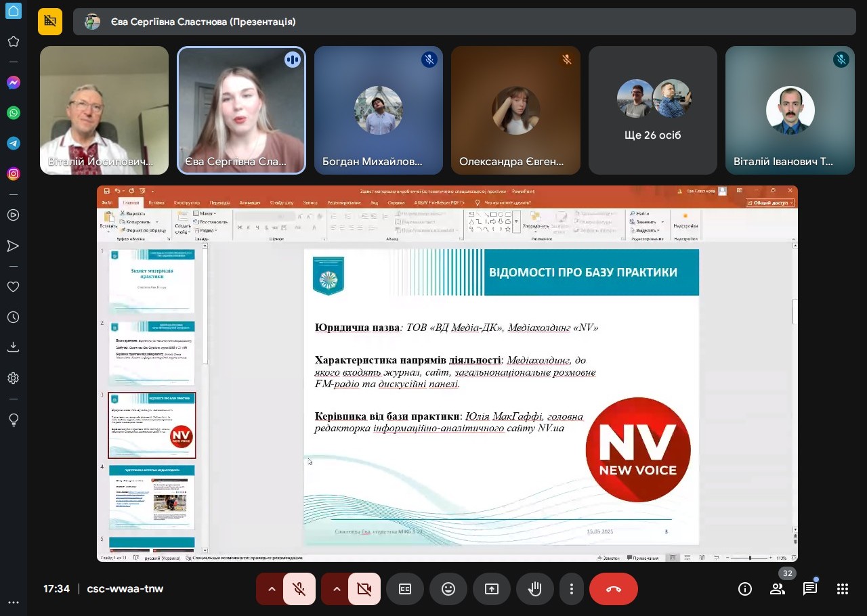Click the presentation title Єва Сергіївна Сластнова
Image resolution: width=867 pixels, height=616 pixels.
click(203, 22)
